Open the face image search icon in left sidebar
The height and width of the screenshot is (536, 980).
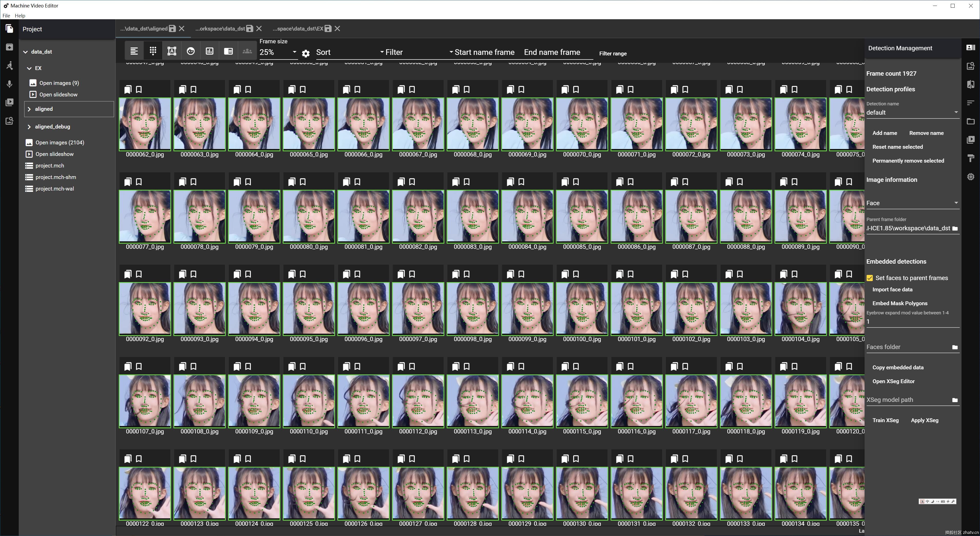[9, 121]
